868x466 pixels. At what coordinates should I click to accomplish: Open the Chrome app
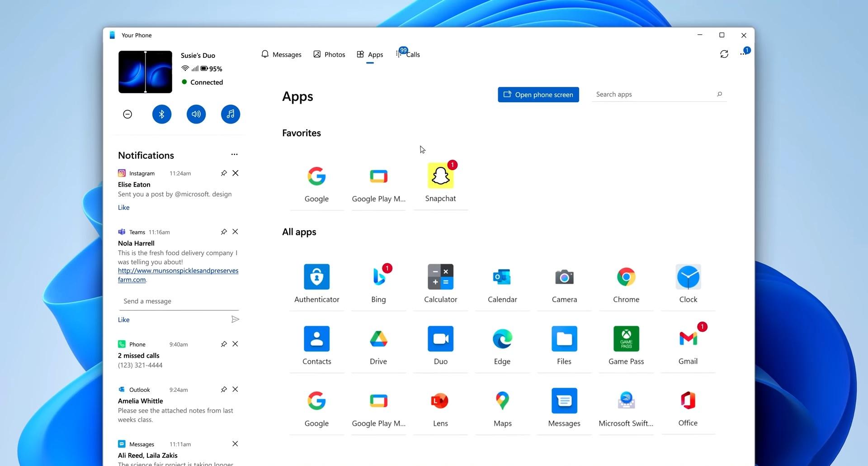tap(626, 284)
